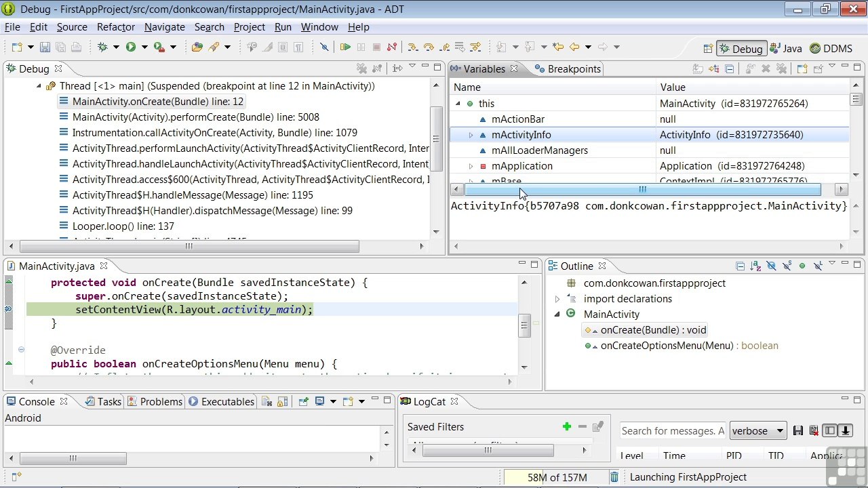Click the Open Type folder icon
Screen dimensions: 868x488
click(x=197, y=47)
